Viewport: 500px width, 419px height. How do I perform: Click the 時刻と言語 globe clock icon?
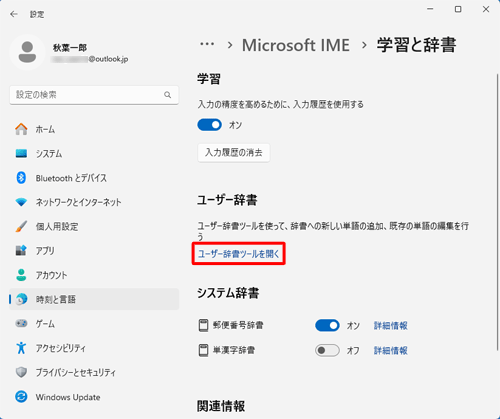point(21,299)
